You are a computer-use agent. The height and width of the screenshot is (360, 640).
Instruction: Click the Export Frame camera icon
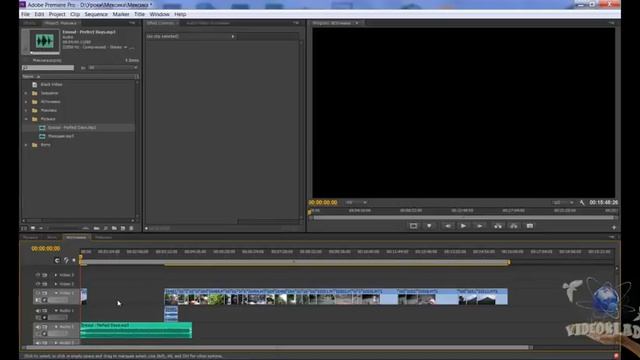(530, 226)
